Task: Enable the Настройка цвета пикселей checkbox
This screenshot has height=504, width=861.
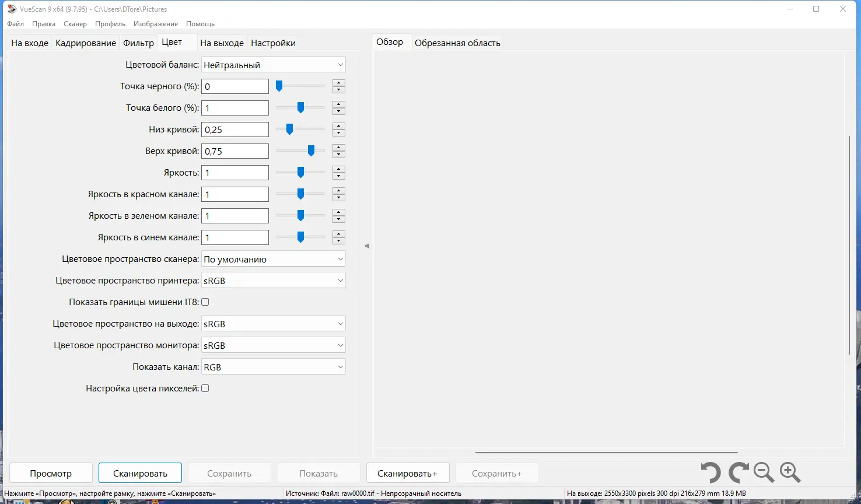Action: click(205, 388)
